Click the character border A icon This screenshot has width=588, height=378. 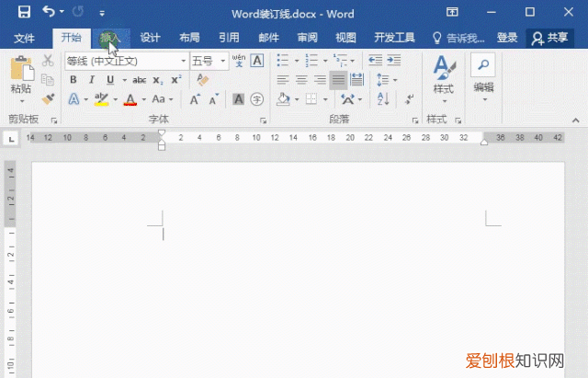pyautogui.click(x=257, y=61)
